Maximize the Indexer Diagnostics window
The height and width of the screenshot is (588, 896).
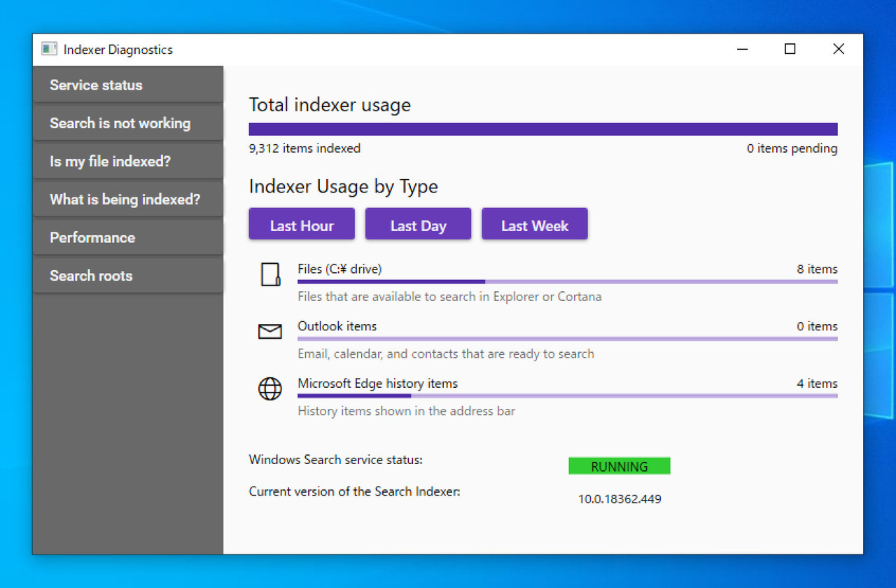pos(790,49)
